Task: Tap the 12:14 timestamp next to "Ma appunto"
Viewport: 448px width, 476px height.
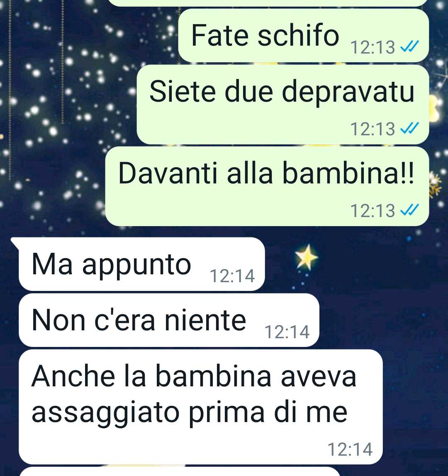Action: (232, 276)
